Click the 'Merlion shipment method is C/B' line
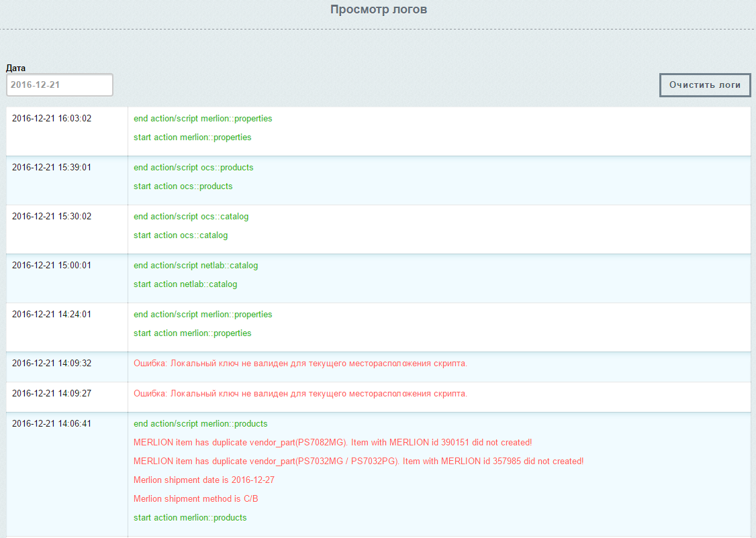The height and width of the screenshot is (538, 756). pos(196,499)
